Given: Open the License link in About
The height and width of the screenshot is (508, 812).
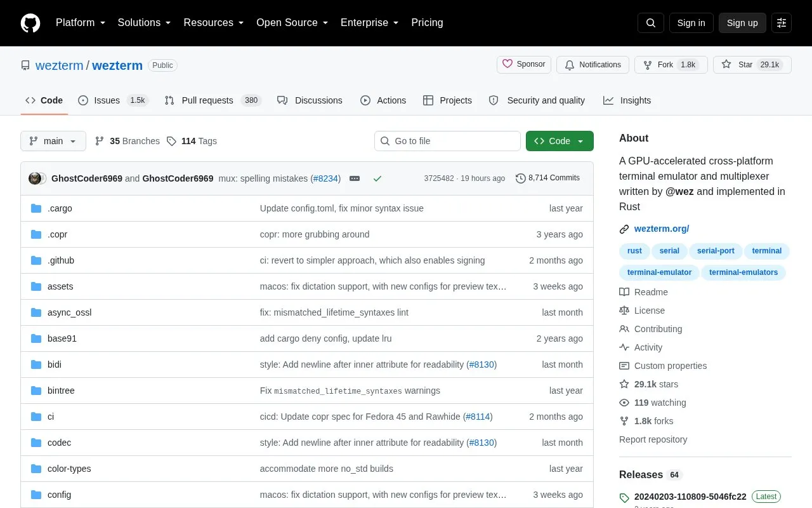Looking at the screenshot, I should [x=642, y=311].
